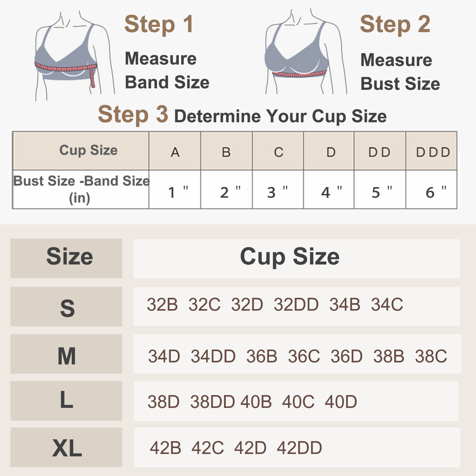
Task: Select the Bust Size -Band Size row label
Action: click(81, 190)
